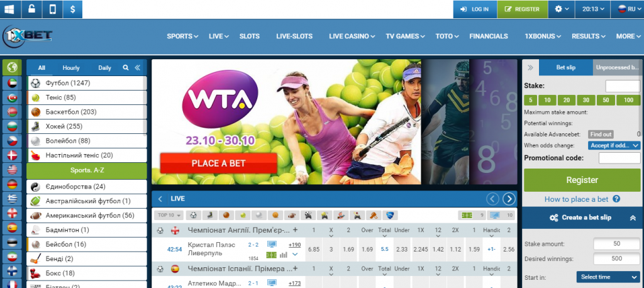Image resolution: width=644 pixels, height=288 pixels.
Task: Open the Unprocessed bets tab
Action: click(x=617, y=67)
